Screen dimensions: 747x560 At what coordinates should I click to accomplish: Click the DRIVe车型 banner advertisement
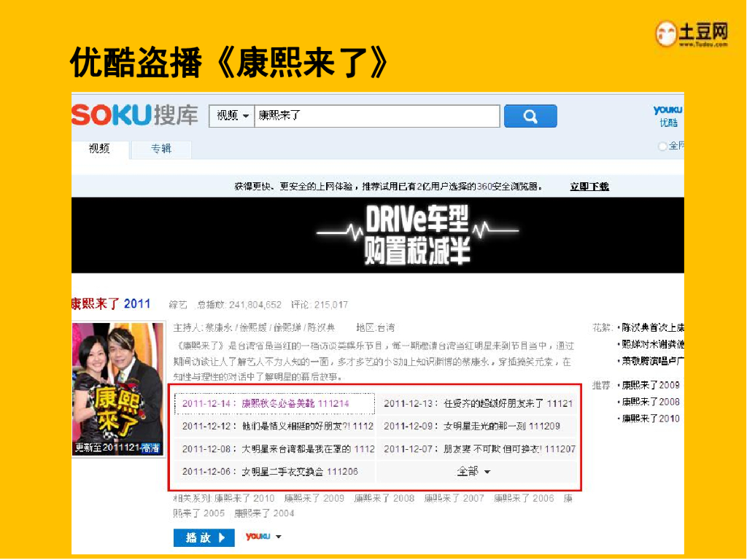(x=377, y=235)
